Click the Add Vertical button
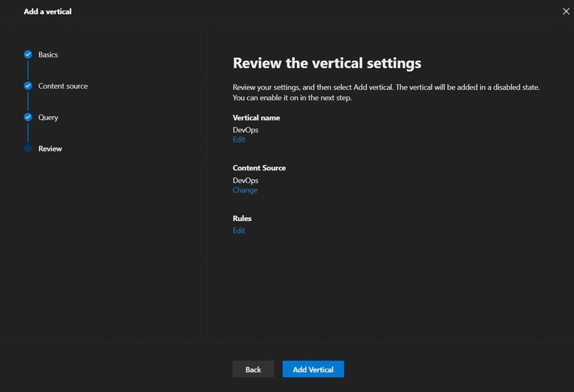The width and height of the screenshot is (574, 392). click(313, 369)
